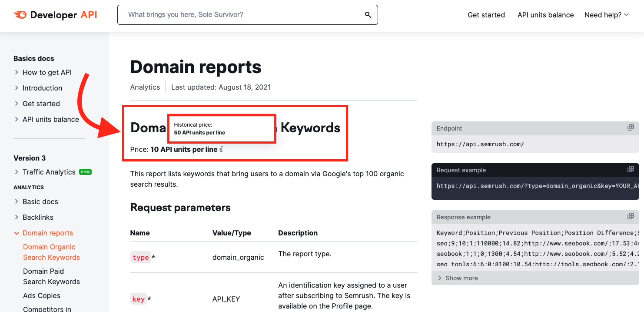
Task: Expand the Need help? dropdown
Action: point(606,15)
